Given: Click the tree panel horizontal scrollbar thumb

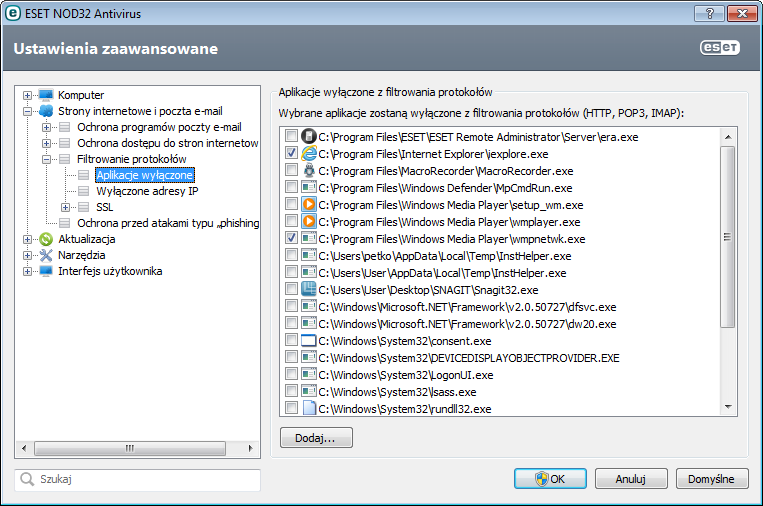Looking at the screenshot, I should point(130,448).
